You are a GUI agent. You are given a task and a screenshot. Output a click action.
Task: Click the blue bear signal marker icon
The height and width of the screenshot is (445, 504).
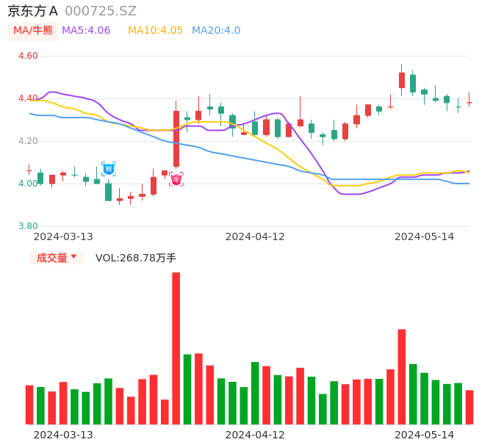tap(109, 169)
